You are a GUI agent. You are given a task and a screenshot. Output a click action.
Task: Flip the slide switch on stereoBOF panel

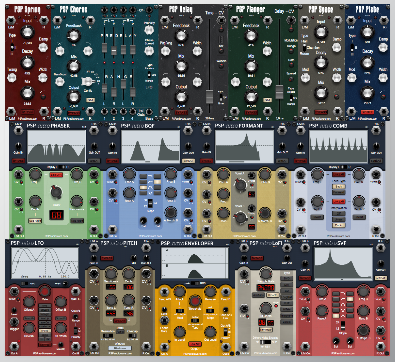150,203
